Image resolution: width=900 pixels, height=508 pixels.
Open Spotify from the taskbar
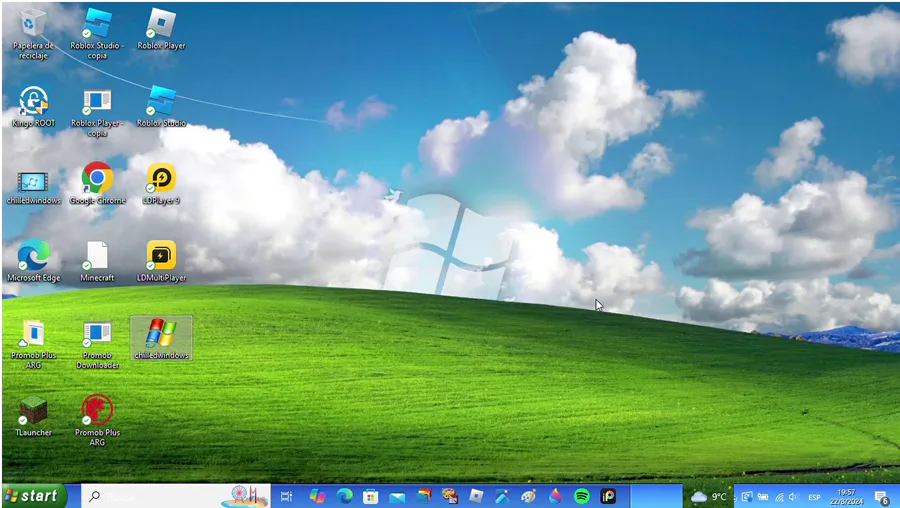[581, 497]
